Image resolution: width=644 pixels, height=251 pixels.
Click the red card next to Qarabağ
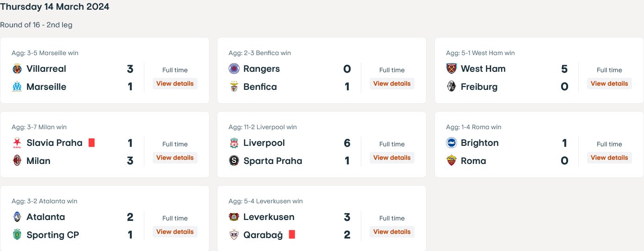(292, 234)
